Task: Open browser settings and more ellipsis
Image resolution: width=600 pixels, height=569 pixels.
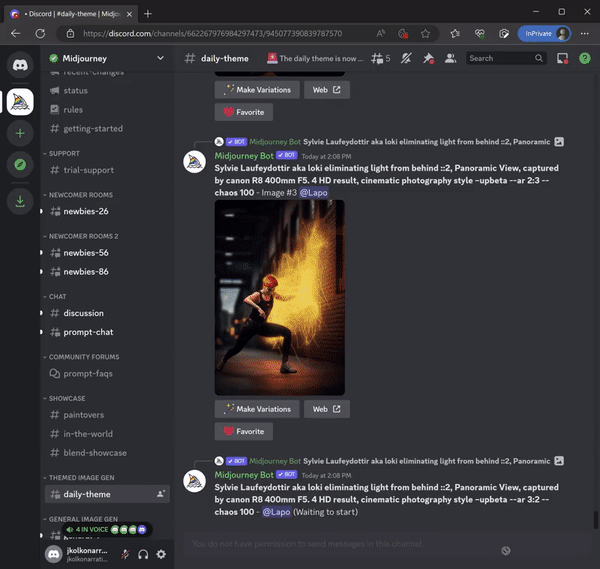Action: pyautogui.click(x=584, y=34)
